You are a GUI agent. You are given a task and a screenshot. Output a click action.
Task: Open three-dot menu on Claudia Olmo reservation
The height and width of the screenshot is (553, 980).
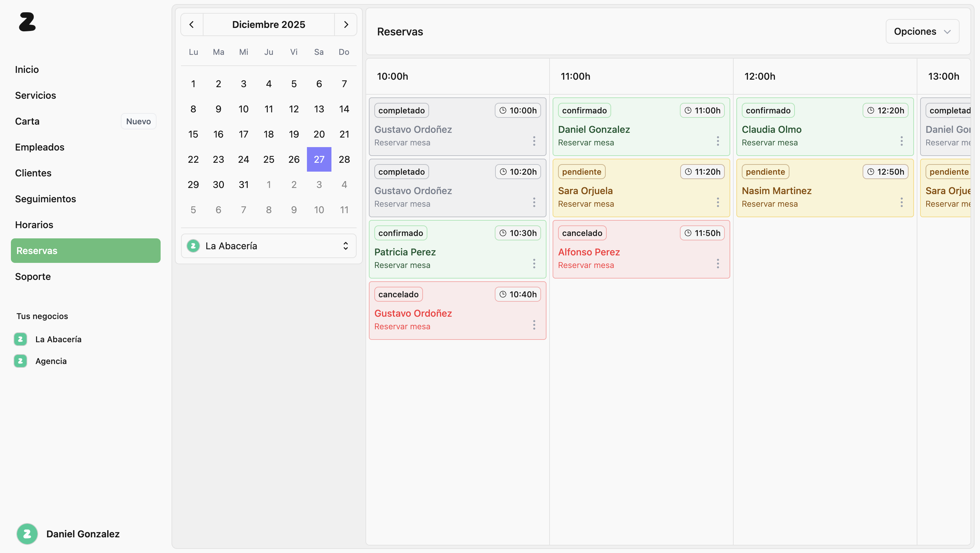(902, 141)
